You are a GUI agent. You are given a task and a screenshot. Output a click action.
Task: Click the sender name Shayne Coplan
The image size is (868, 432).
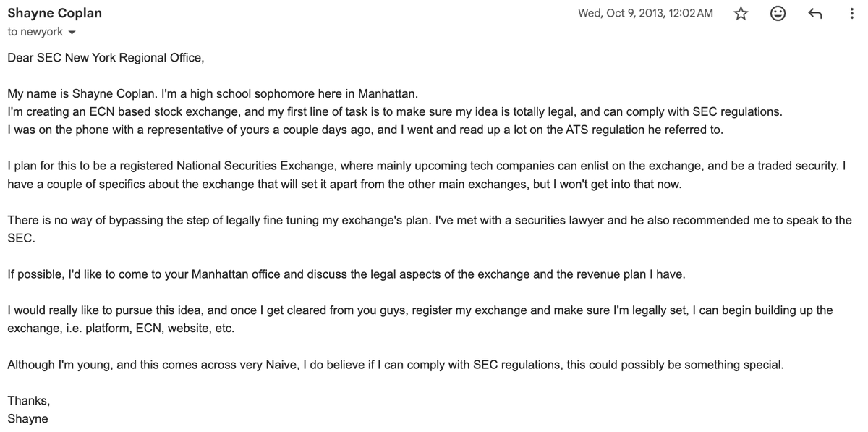coord(55,13)
